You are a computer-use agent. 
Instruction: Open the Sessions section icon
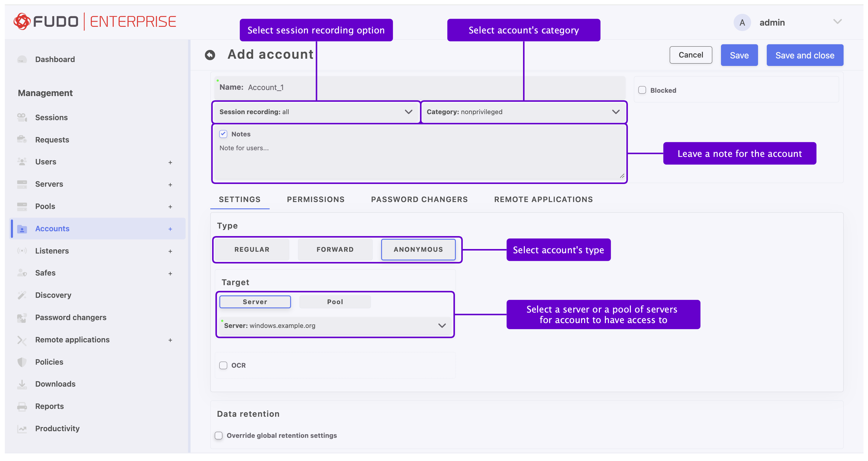[x=22, y=117]
